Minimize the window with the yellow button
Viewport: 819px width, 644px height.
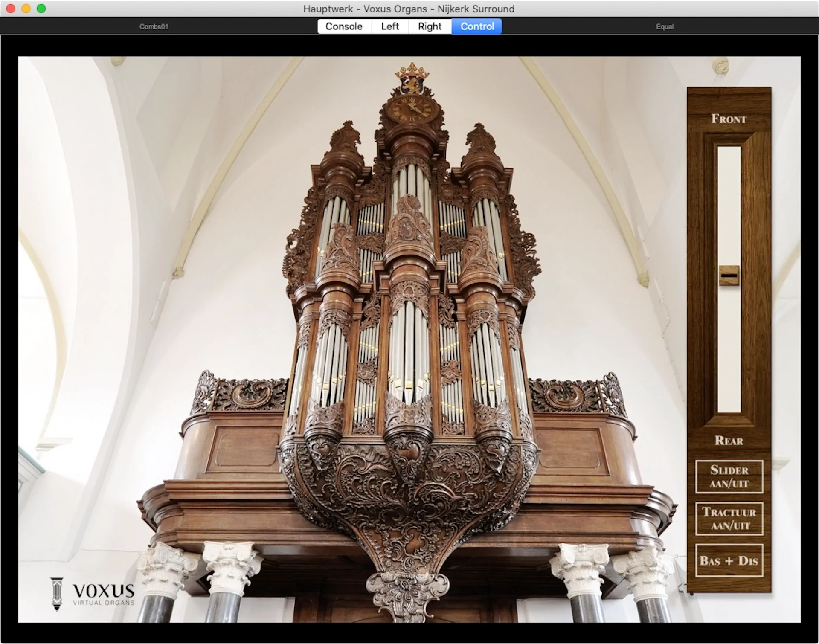pos(26,9)
